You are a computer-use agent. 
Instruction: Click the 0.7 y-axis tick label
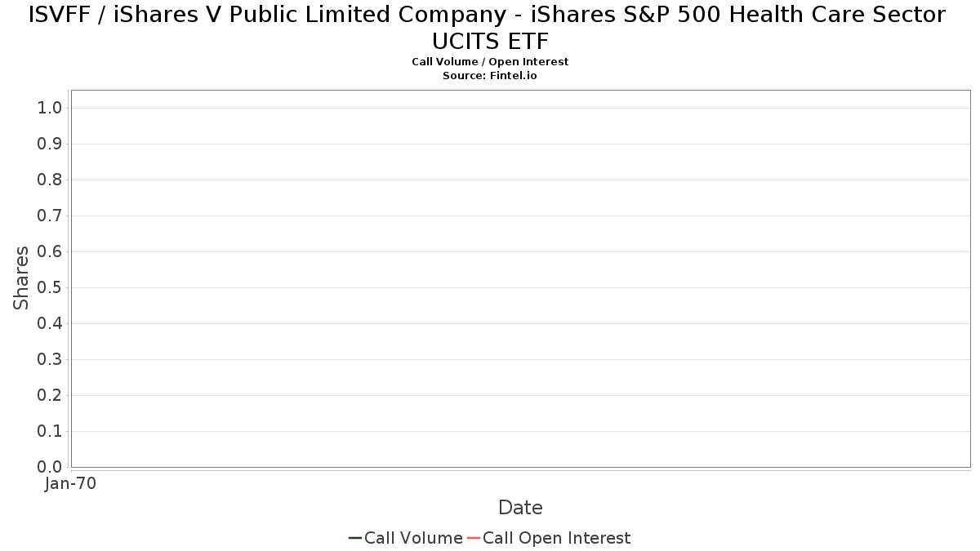(x=50, y=216)
